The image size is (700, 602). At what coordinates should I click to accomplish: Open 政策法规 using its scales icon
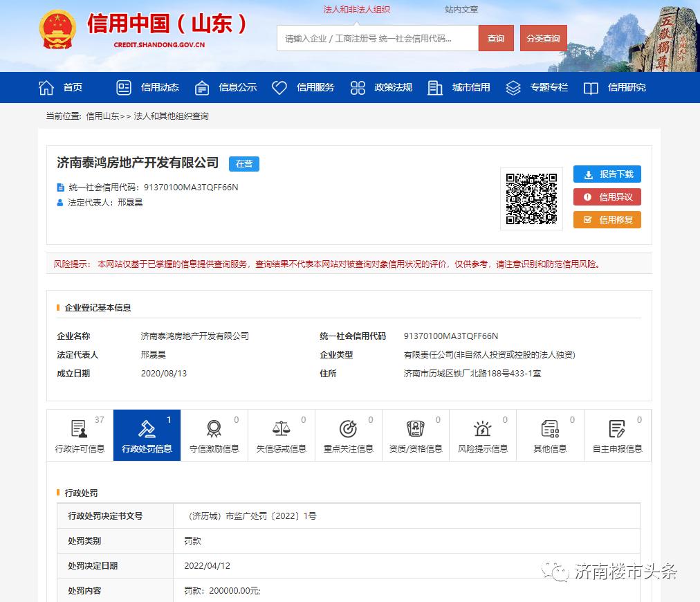(358, 87)
